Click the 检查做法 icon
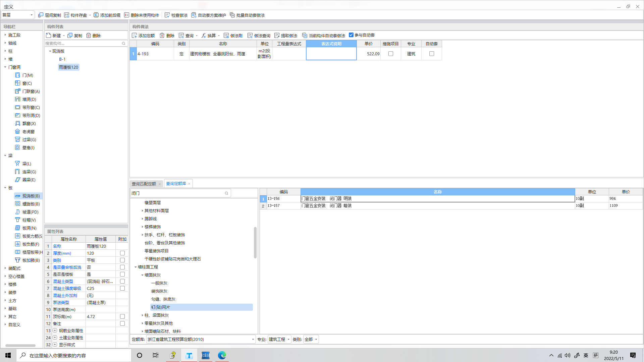Screen dimensions: 644x362 pos(167,15)
